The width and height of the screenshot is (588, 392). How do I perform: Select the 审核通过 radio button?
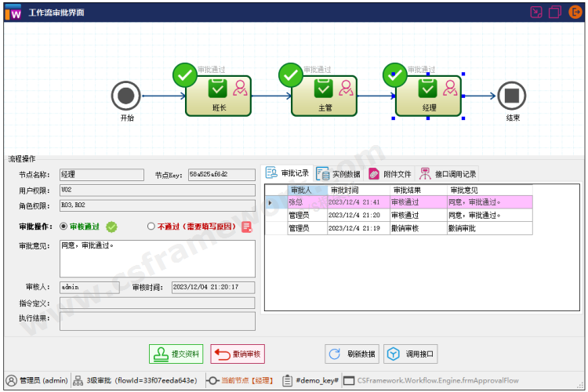tap(64, 227)
